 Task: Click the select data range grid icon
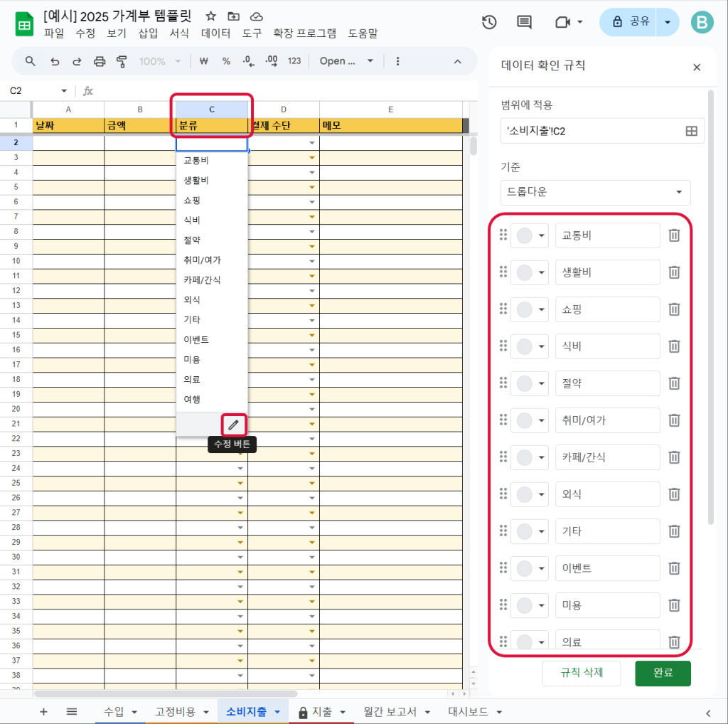[x=690, y=131]
